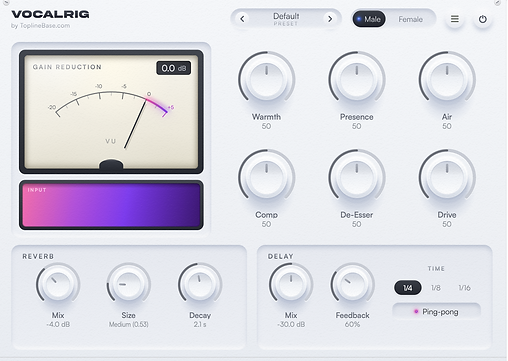Image resolution: width=508 pixels, height=361 pixels.
Task: Click the Delay Mix knob
Action: [x=291, y=284]
